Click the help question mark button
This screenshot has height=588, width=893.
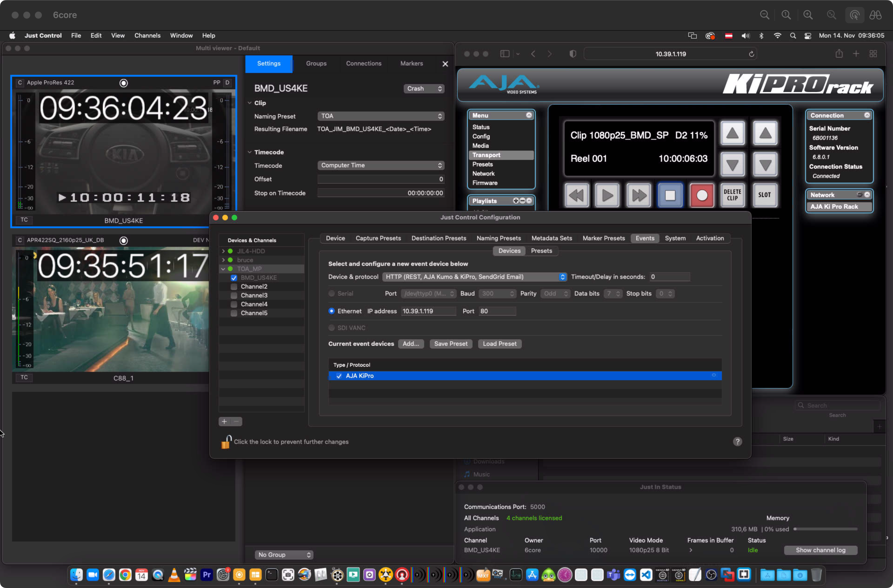click(737, 442)
